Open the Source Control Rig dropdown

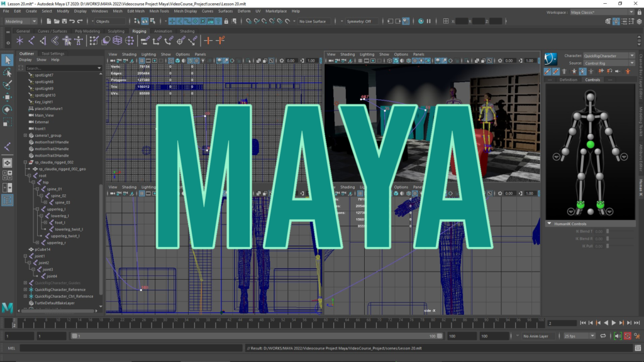pos(609,63)
